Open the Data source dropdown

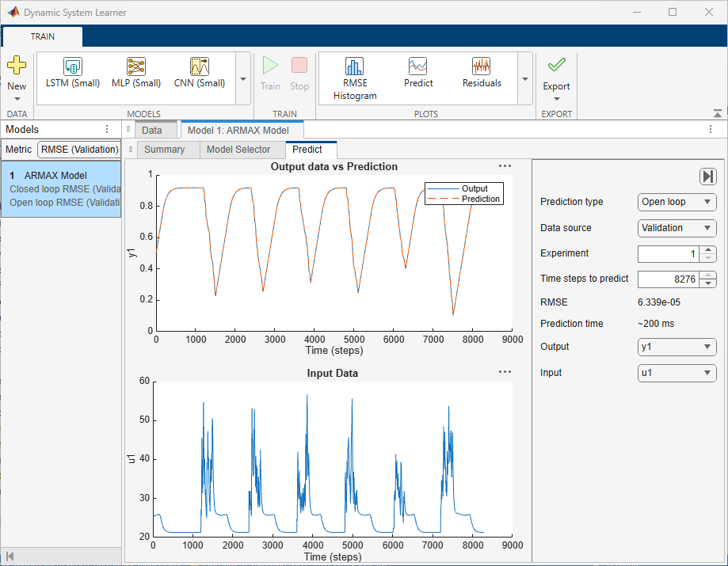(677, 228)
